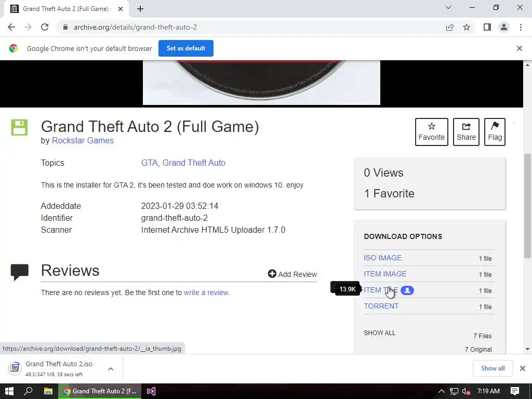Open Chrome profile avatar menu

(504, 27)
